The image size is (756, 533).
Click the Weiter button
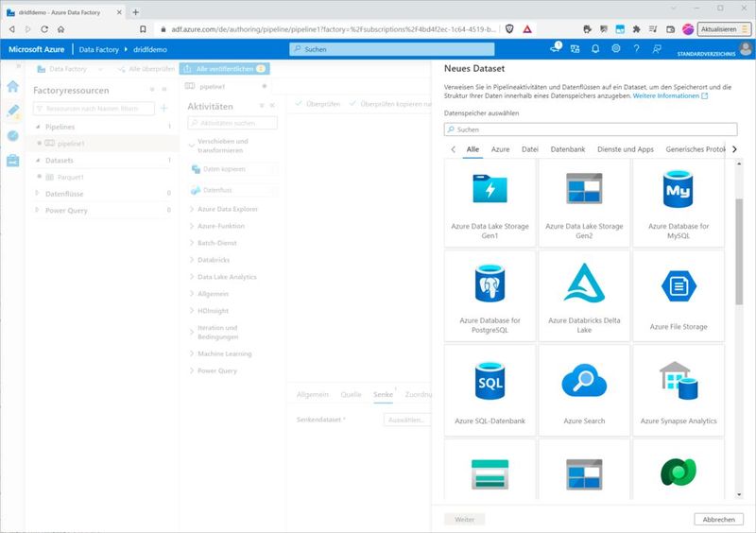click(464, 520)
